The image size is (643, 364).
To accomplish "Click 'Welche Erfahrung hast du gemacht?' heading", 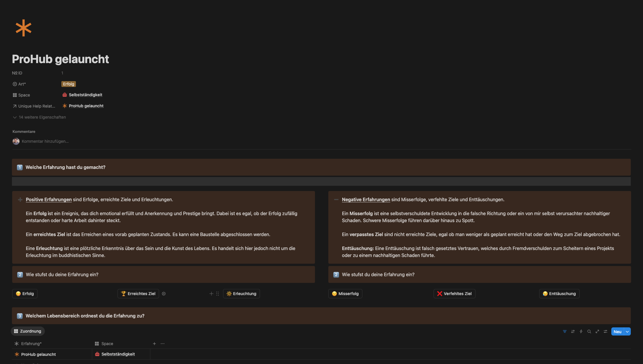I will (65, 167).
